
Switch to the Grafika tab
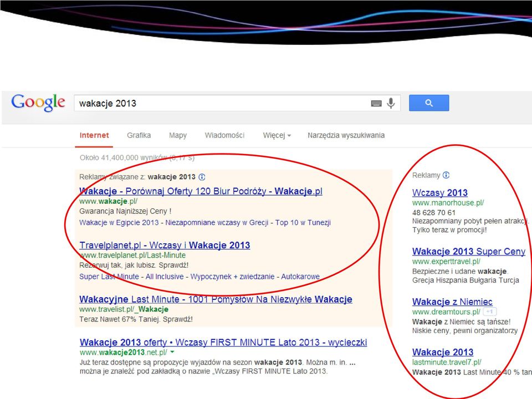pos(139,135)
